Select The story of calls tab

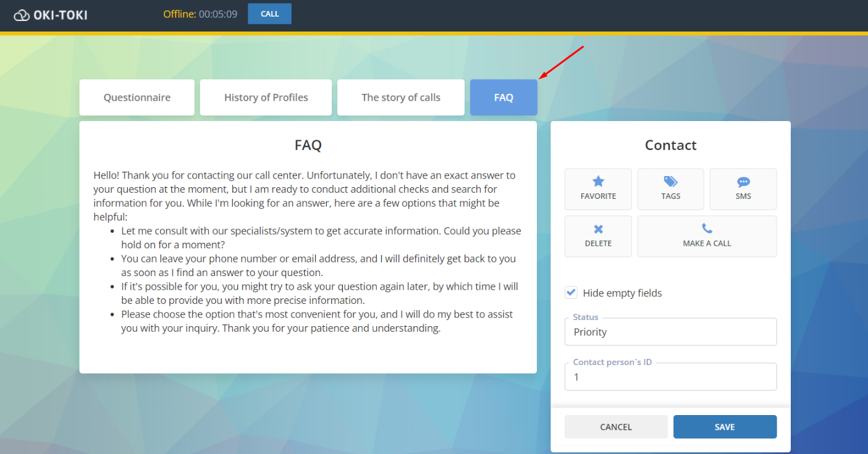click(400, 98)
